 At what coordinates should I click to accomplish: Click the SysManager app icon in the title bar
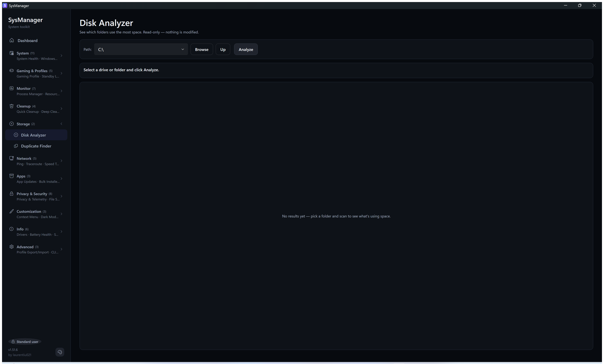click(5, 5)
